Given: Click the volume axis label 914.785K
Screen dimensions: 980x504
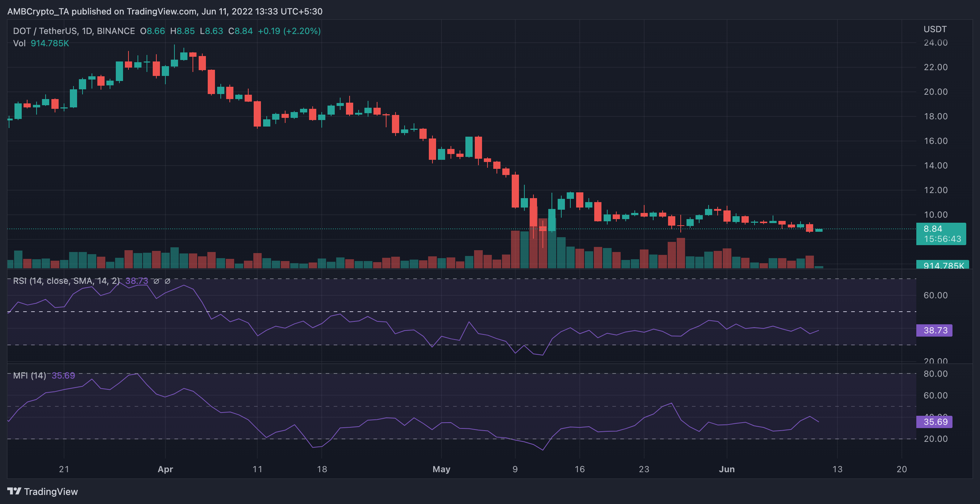Looking at the screenshot, I should 943,265.
